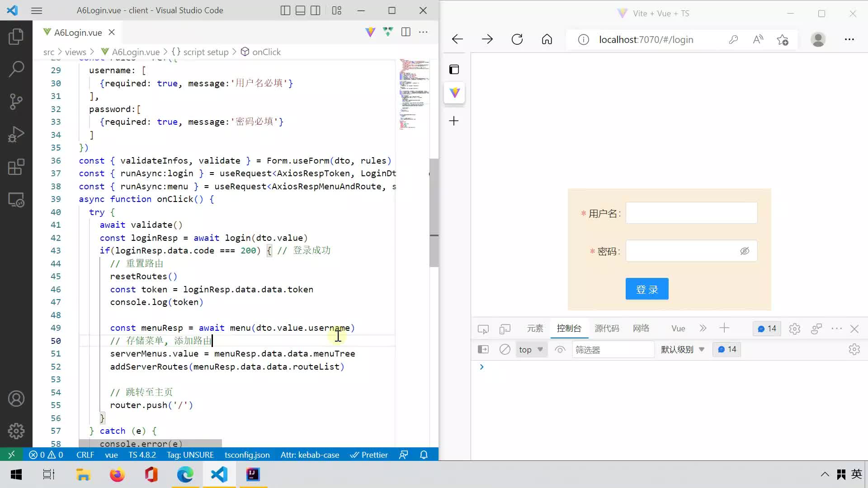Click the Tag: UNSURE status item

coord(190,455)
